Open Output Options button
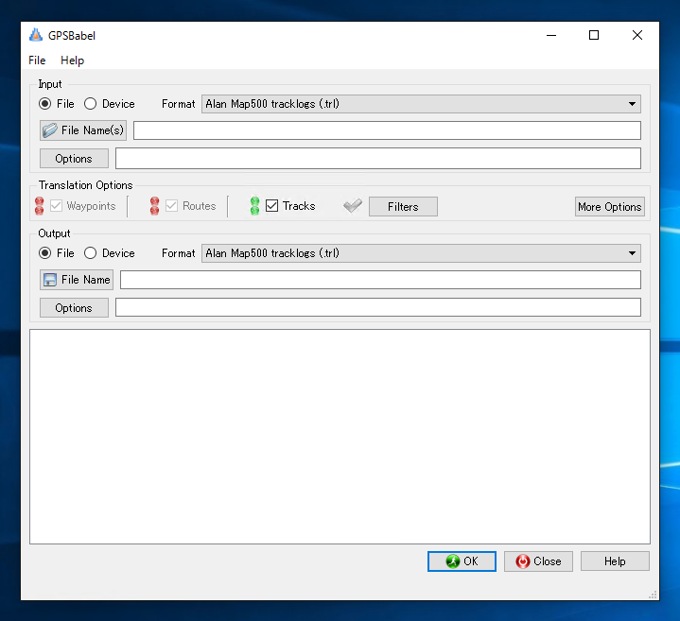The width and height of the screenshot is (680, 621). [74, 308]
